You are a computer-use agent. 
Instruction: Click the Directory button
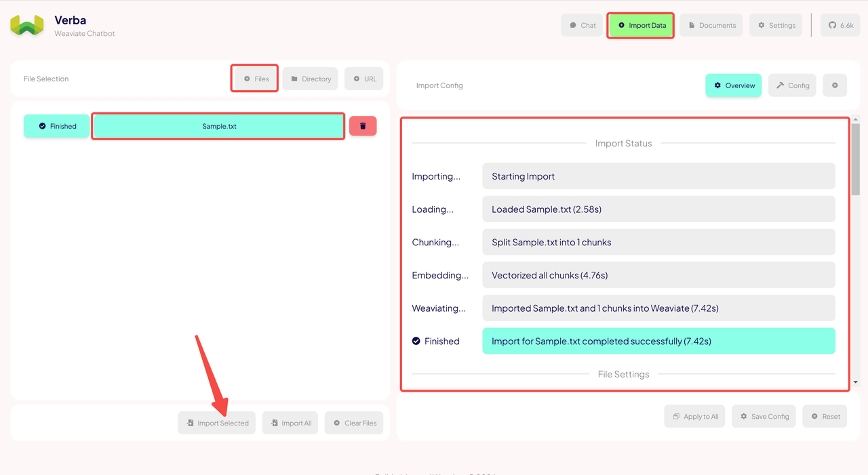311,79
